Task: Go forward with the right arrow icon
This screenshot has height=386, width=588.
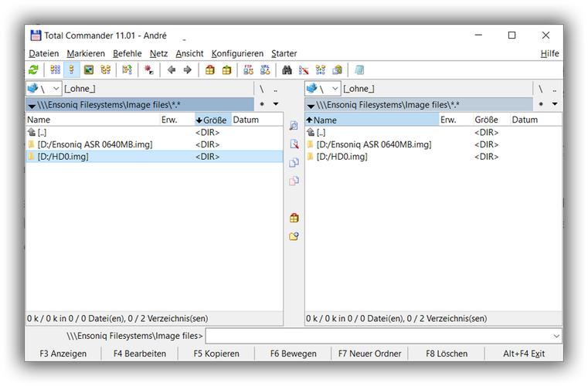Action: coord(187,69)
